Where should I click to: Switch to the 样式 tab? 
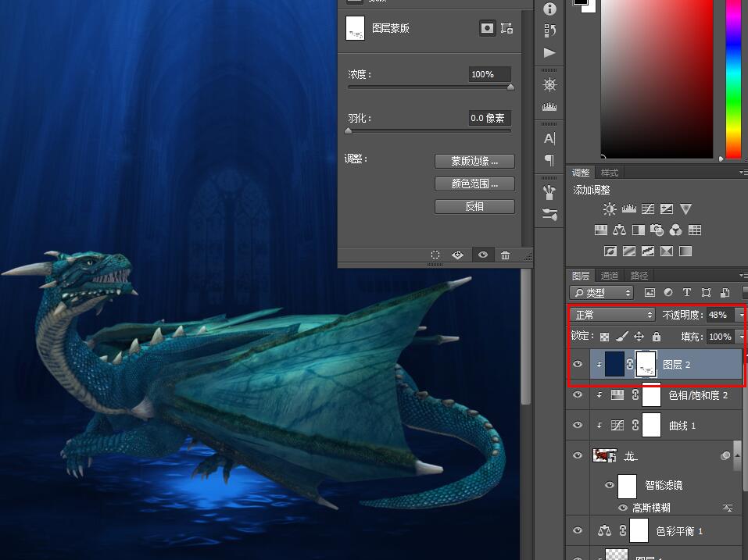609,173
